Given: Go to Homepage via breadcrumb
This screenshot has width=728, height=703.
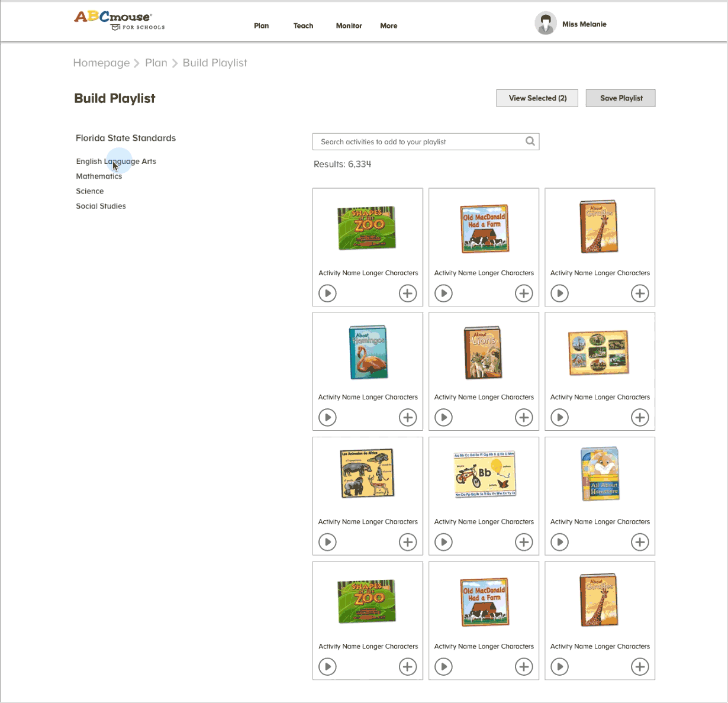Looking at the screenshot, I should pos(101,63).
